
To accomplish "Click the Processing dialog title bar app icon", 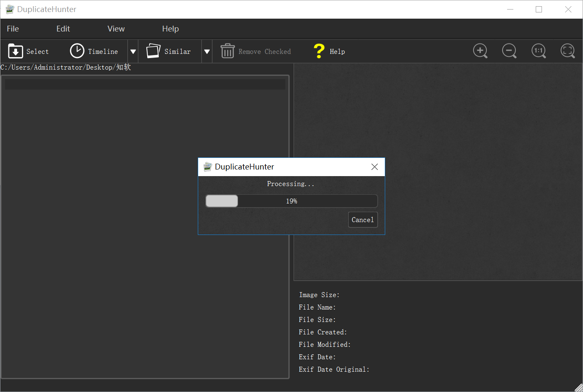I will click(208, 167).
